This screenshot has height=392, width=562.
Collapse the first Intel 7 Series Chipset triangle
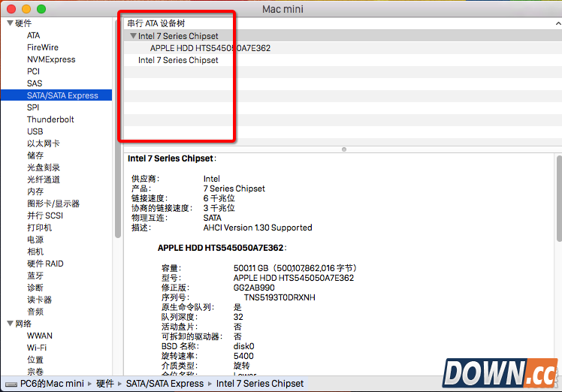tap(133, 36)
